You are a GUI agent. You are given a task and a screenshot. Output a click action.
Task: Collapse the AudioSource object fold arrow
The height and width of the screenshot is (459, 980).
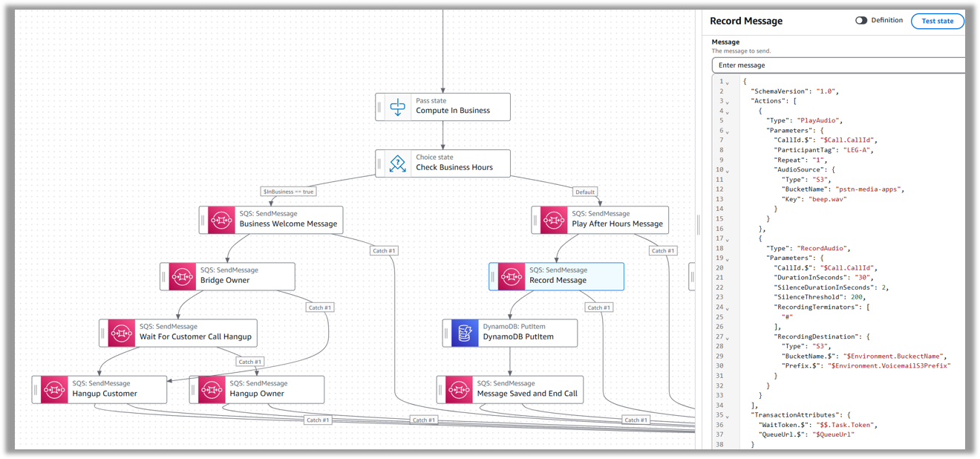[x=725, y=169]
